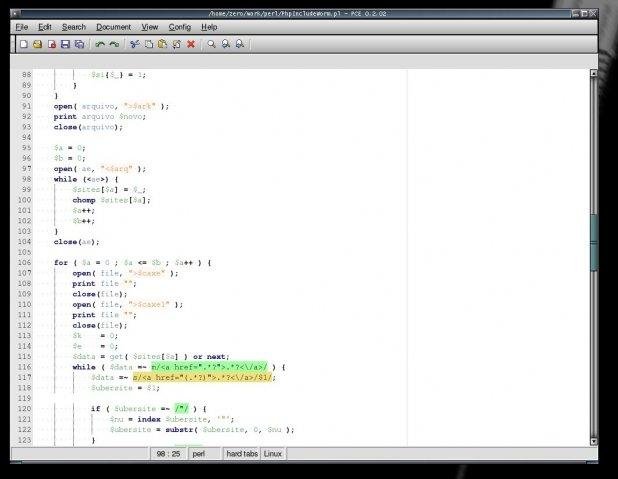Click the green highlighted pattern on line 120

tap(182, 408)
